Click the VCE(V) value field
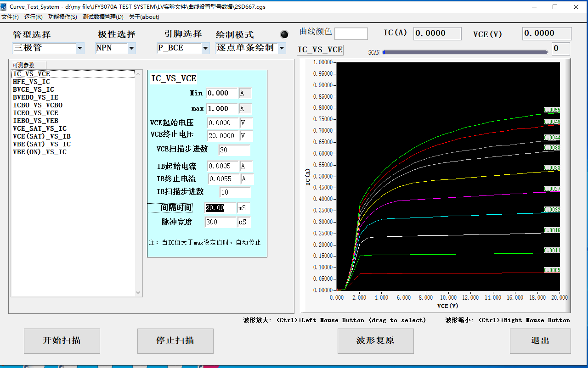 click(547, 33)
